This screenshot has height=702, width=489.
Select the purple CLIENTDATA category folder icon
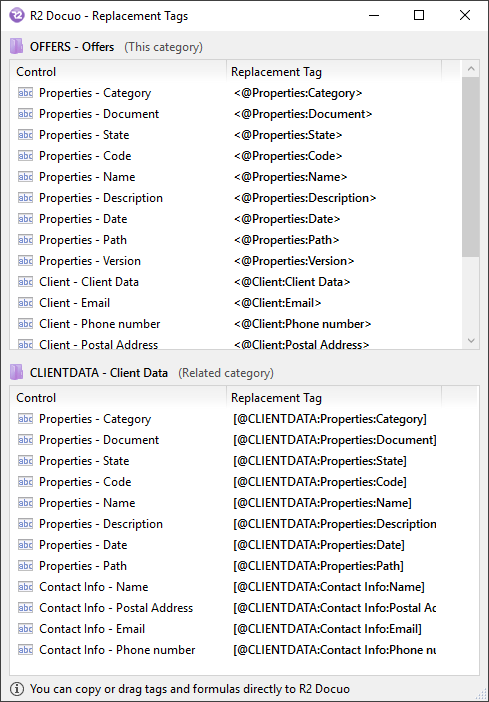(17, 372)
